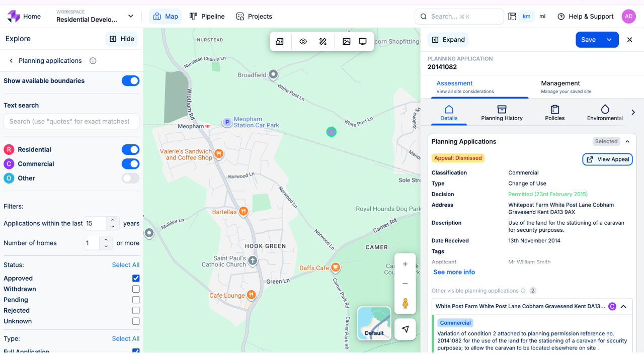Click the Hide panel button
644x362 pixels.
[x=122, y=39]
